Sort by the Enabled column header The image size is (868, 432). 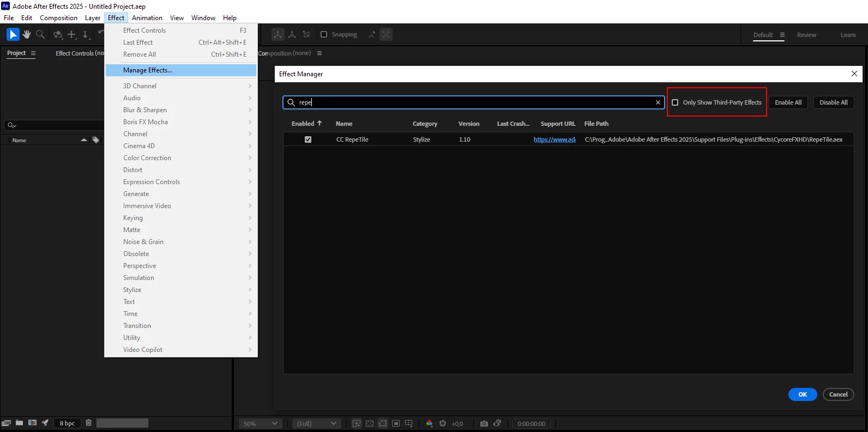[306, 124]
